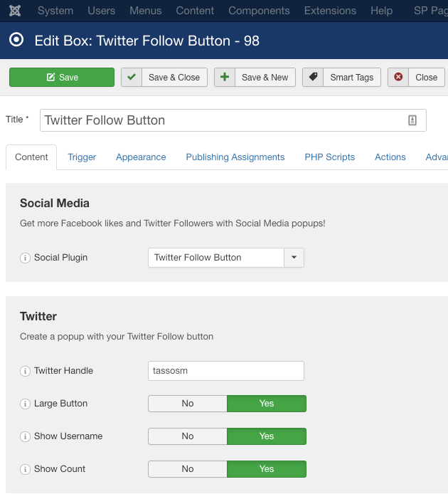The height and width of the screenshot is (499, 448).
Task: Click the Twitter Follow Button select box
Action: (226, 258)
